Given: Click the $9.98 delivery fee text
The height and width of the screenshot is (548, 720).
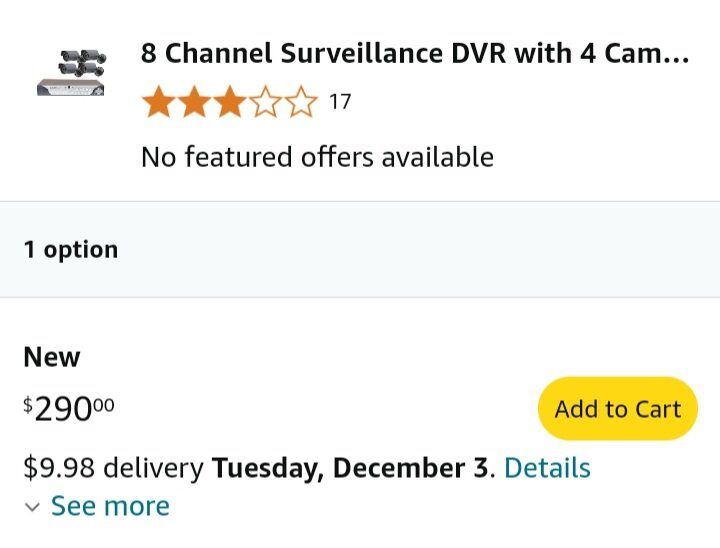Looking at the screenshot, I should (x=113, y=468).
